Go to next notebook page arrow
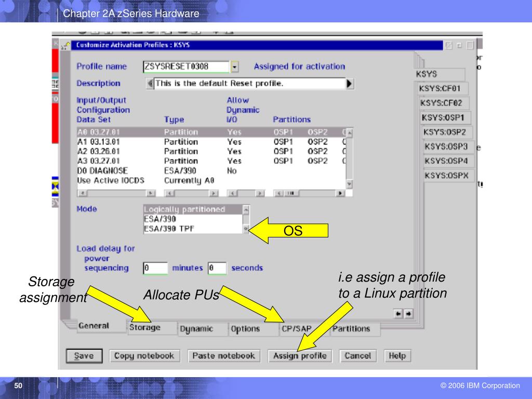The width and height of the screenshot is (532, 399). pyautogui.click(x=409, y=314)
